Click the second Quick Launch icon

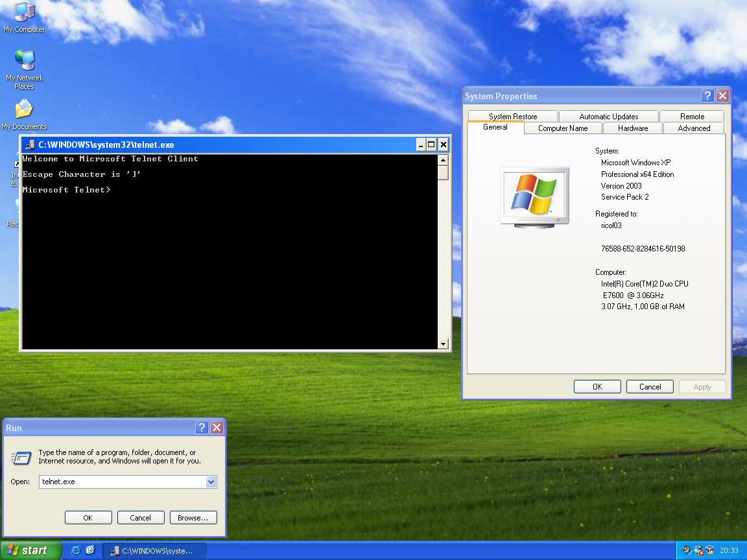click(x=91, y=550)
